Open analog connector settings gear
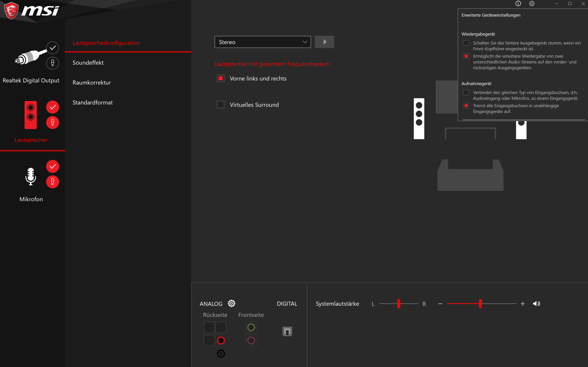 coord(231,303)
